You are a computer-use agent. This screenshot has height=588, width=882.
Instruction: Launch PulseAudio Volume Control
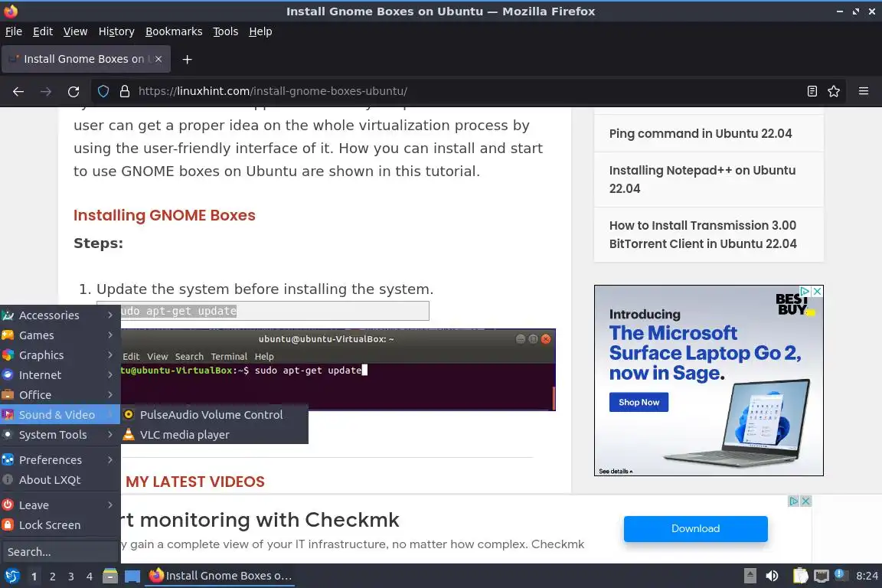pos(214,415)
